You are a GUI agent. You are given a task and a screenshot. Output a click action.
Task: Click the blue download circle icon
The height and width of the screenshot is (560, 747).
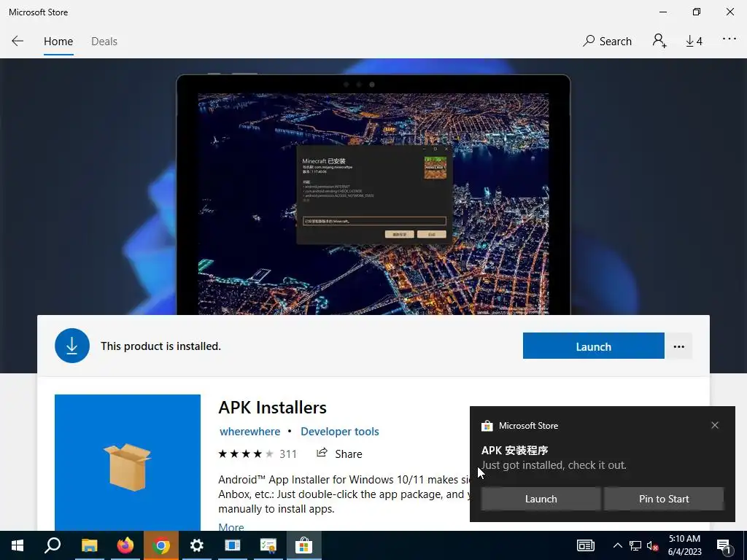72,346
